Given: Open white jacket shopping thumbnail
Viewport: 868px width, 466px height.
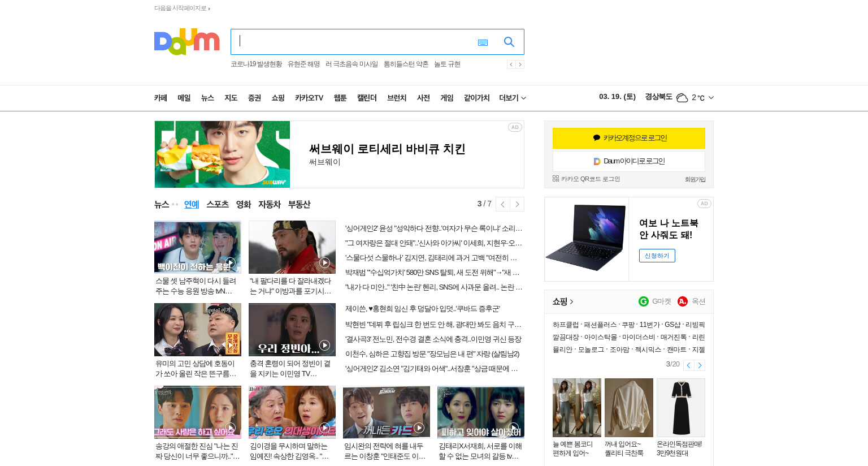Looking at the screenshot, I should point(629,408).
